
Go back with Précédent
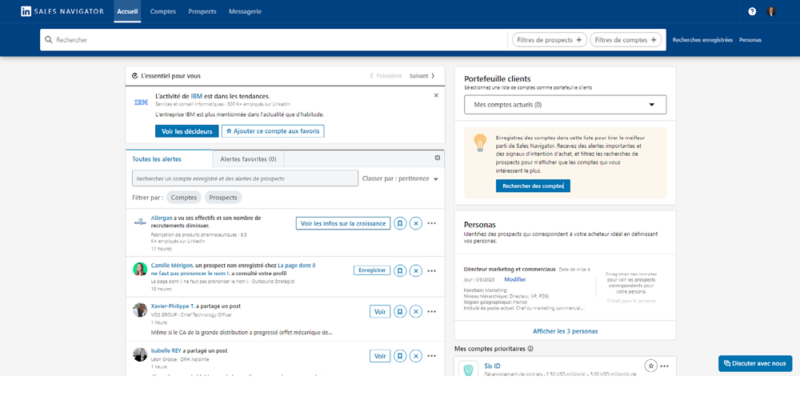tap(386, 76)
